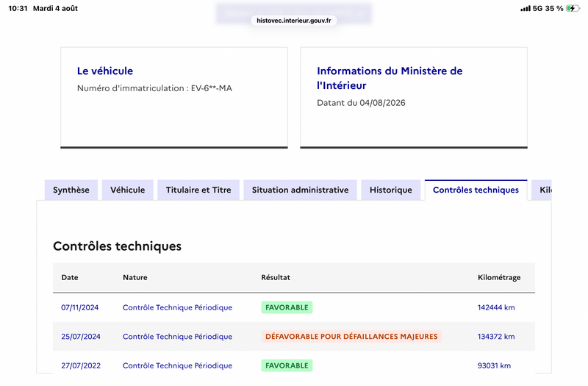
Task: Open the Synthèse tab
Action: (71, 190)
